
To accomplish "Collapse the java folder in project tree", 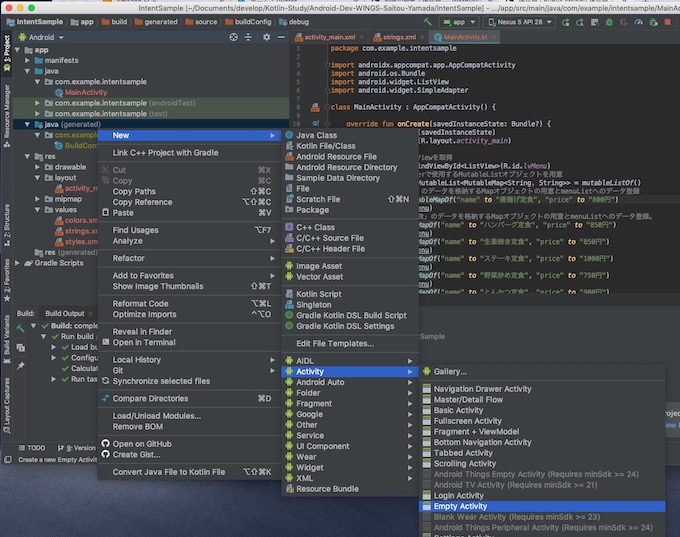I will 27,71.
